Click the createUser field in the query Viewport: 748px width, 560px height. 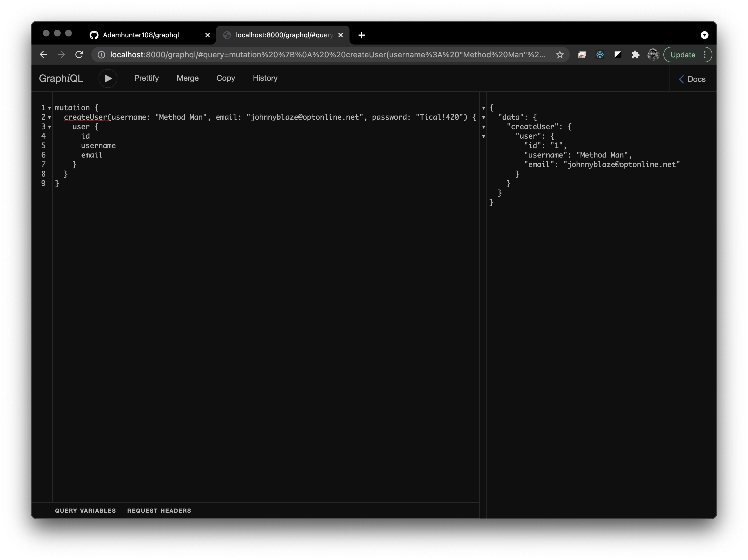point(85,117)
